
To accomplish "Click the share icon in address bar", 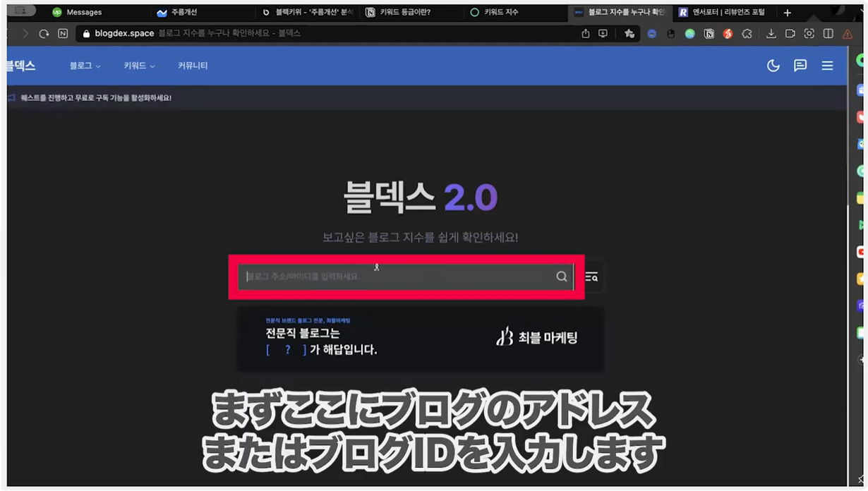I will pos(585,34).
